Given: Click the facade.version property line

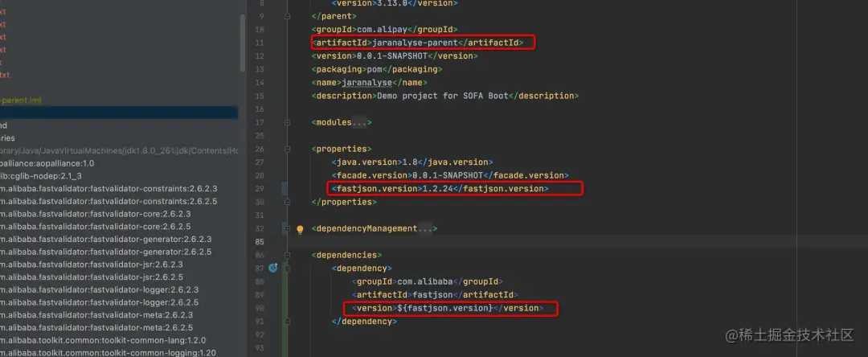Looking at the screenshot, I should 449,175.
